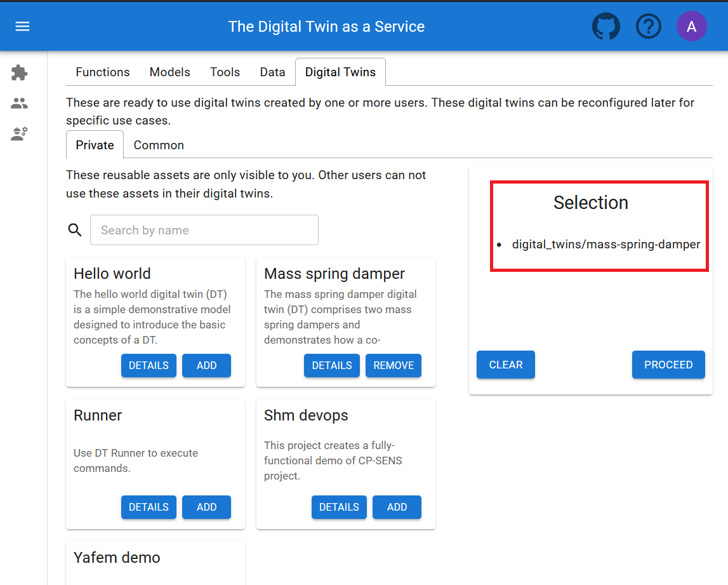Clear the current selection
The width and height of the screenshot is (728, 585).
[505, 365]
